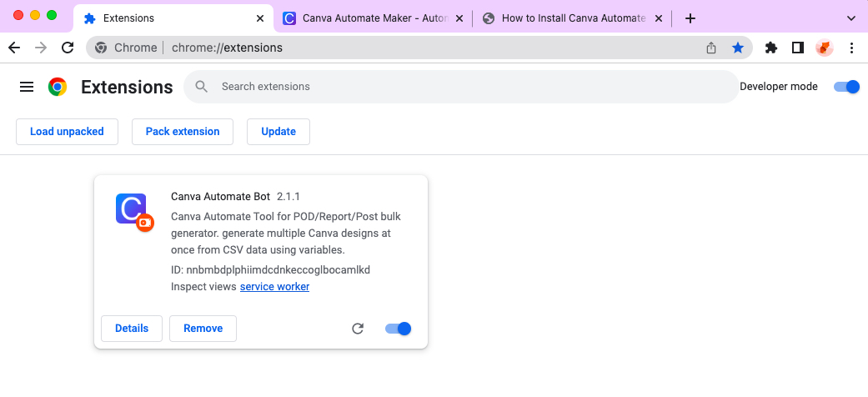The width and height of the screenshot is (868, 397).
Task: Toggle Developer mode switch off
Action: coord(846,87)
